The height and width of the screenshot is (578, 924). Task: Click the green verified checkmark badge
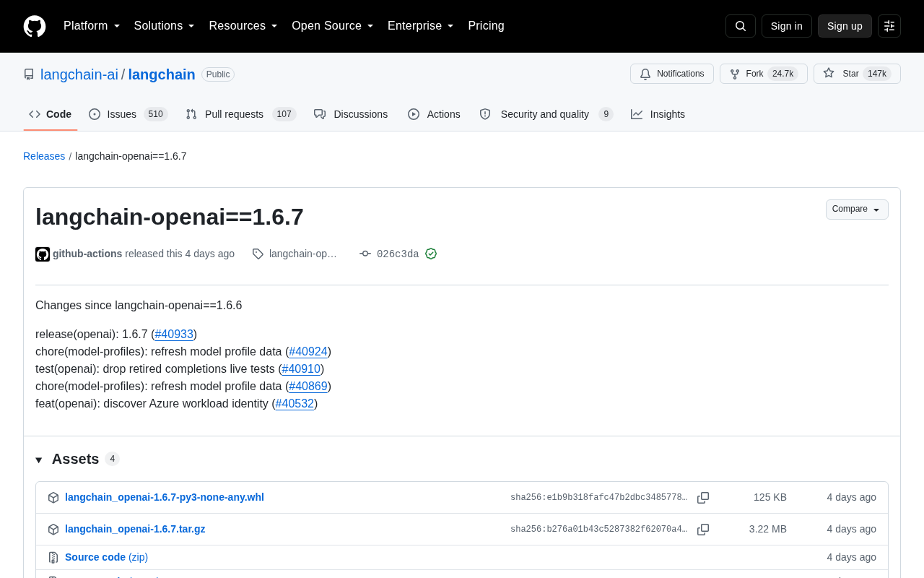click(x=431, y=254)
